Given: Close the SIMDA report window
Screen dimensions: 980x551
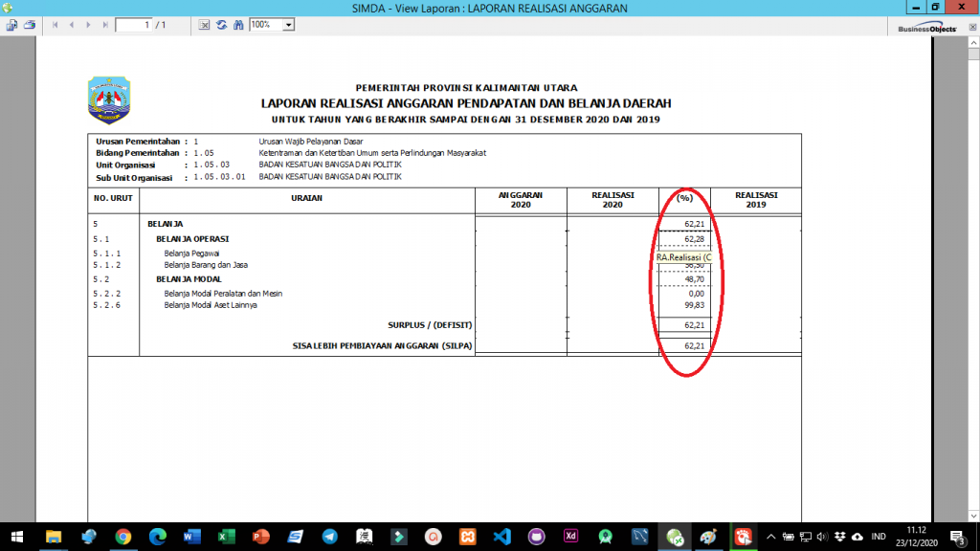Looking at the screenshot, I should (x=958, y=8).
